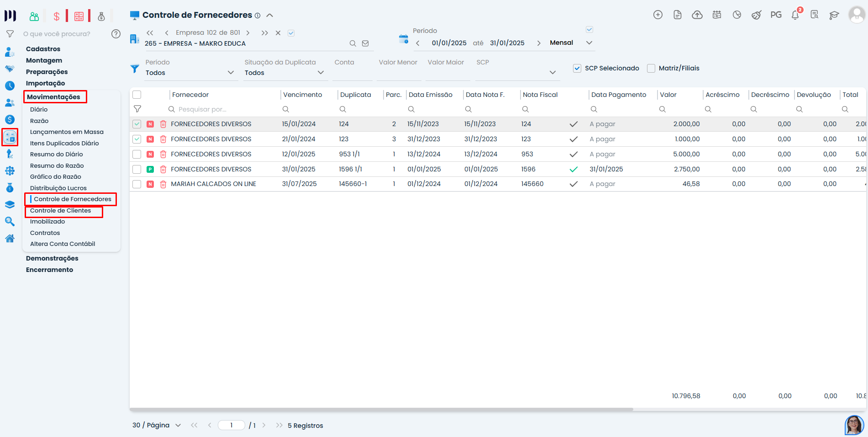
Task: Open the help question mark icon
Action: tap(116, 34)
